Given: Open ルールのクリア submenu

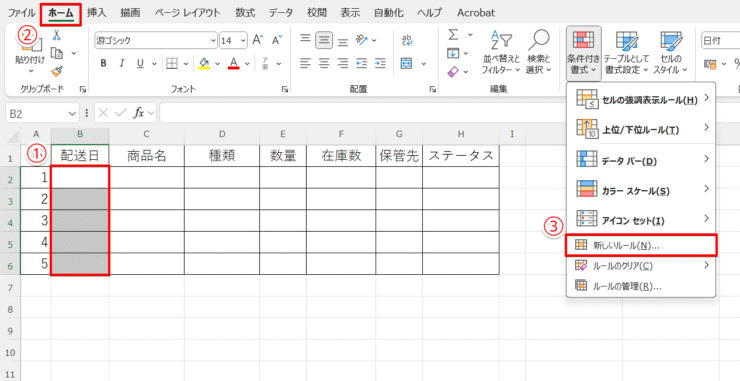Looking at the screenshot, I should [x=641, y=266].
